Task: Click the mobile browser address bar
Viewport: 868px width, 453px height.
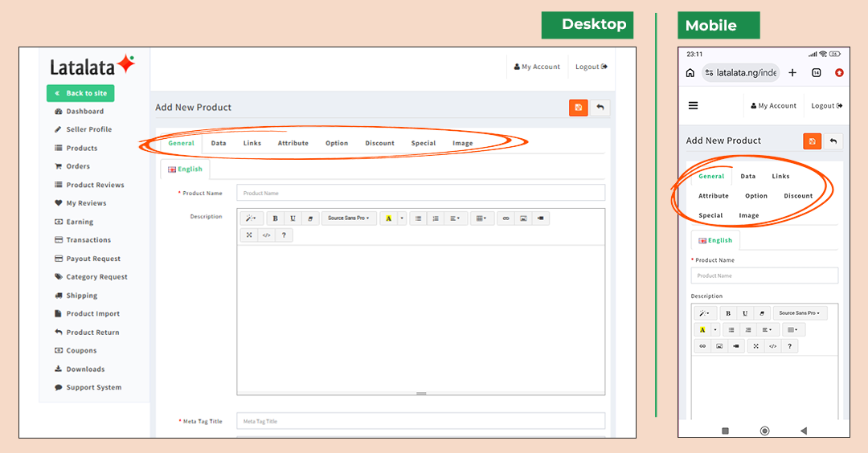Action: pyautogui.click(x=741, y=72)
